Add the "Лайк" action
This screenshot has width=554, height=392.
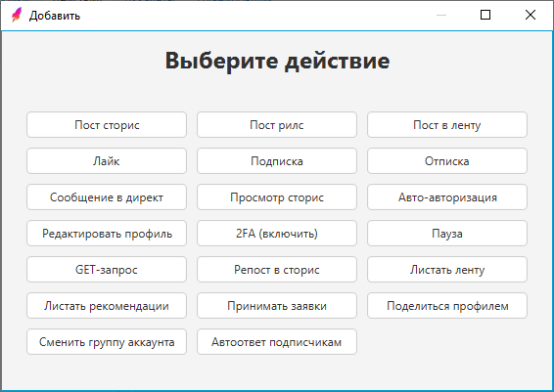tap(107, 161)
